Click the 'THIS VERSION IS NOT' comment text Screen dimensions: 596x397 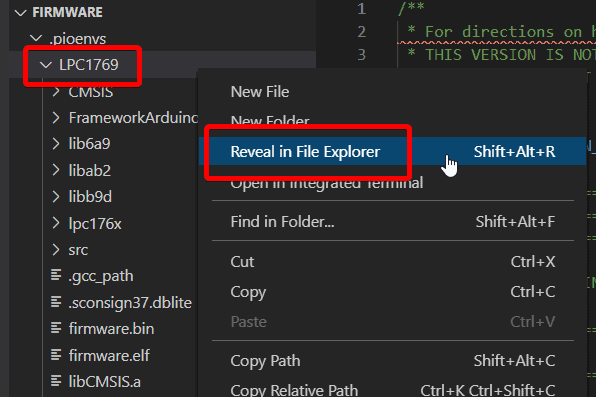tap(510, 55)
